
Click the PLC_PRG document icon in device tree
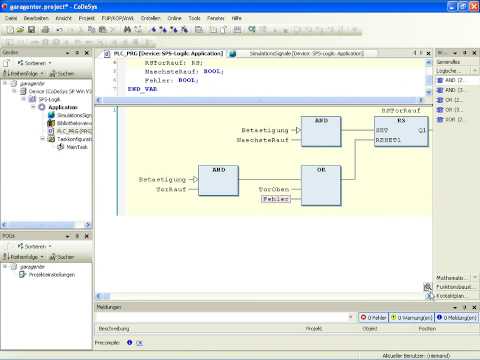pyautogui.click(x=51, y=131)
